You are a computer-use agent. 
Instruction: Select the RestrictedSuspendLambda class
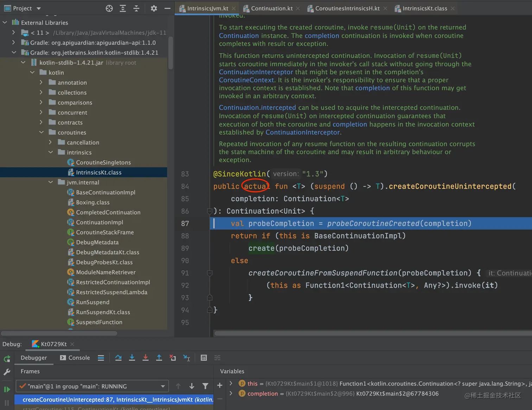click(x=112, y=292)
